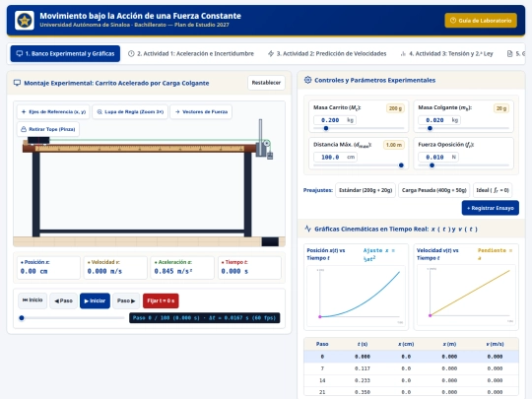Viewport: 532px width, 399px height.
Task: Apply preset Carga Pesada (400g + 50g)
Action: (433, 190)
